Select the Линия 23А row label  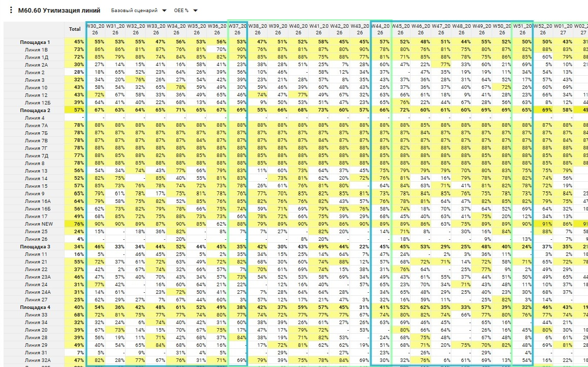click(37, 277)
